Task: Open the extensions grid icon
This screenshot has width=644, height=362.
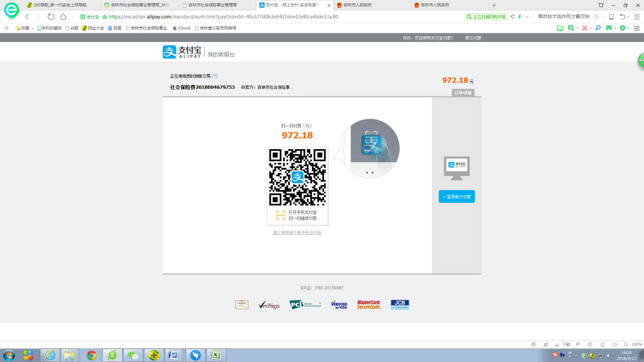Action: click(x=637, y=28)
